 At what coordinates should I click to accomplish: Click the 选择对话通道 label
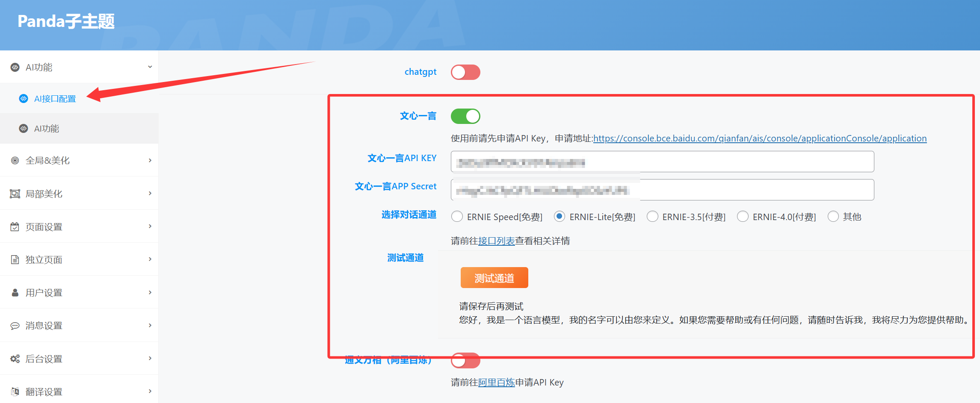tap(409, 215)
